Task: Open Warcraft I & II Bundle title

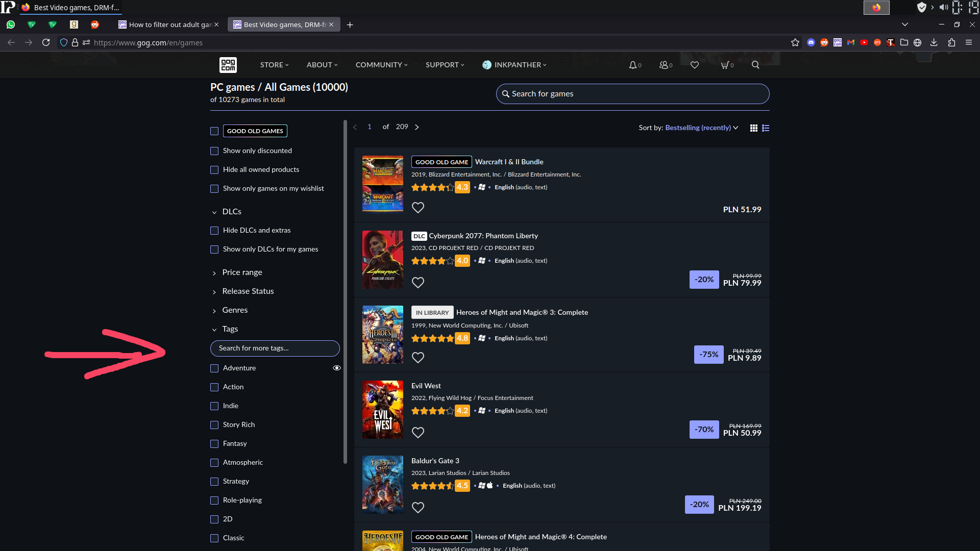Action: [509, 162]
